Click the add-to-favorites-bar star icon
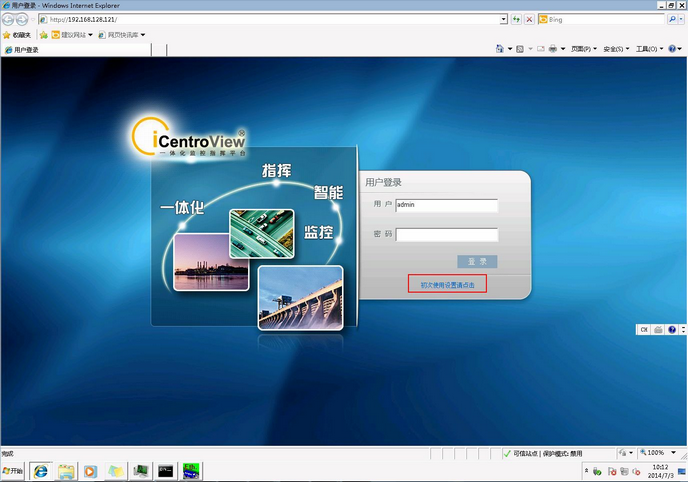688x482 pixels. point(43,35)
